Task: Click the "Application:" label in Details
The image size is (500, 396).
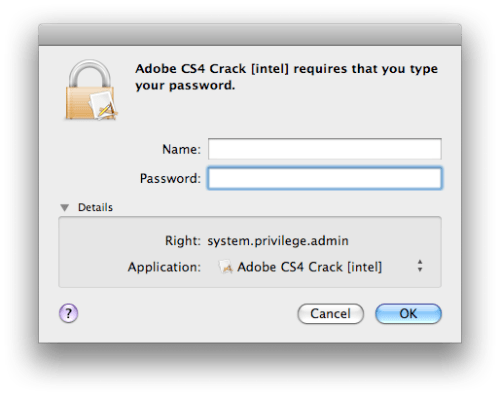Action: tap(164, 267)
